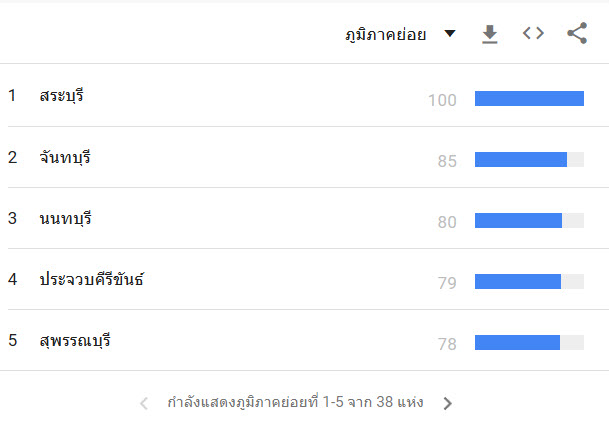609x423 pixels.
Task: Open the จันทบุรี region row
Action: pyautogui.click(x=304, y=157)
